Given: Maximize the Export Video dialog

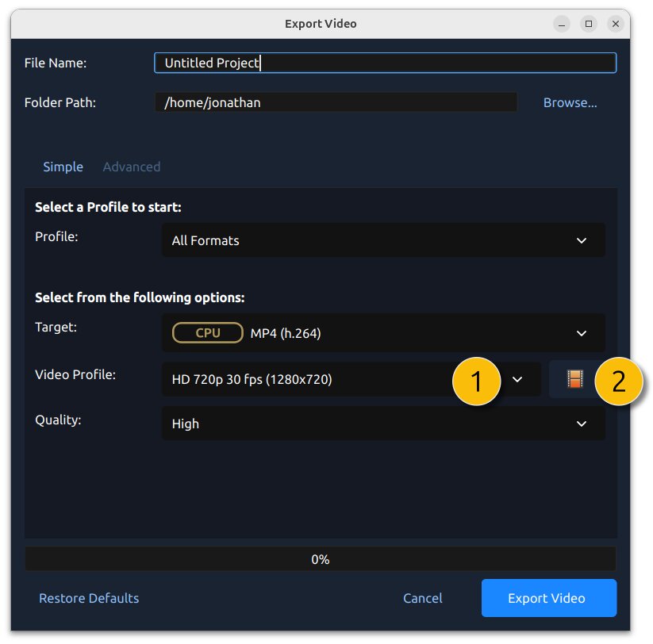Looking at the screenshot, I should (589, 24).
